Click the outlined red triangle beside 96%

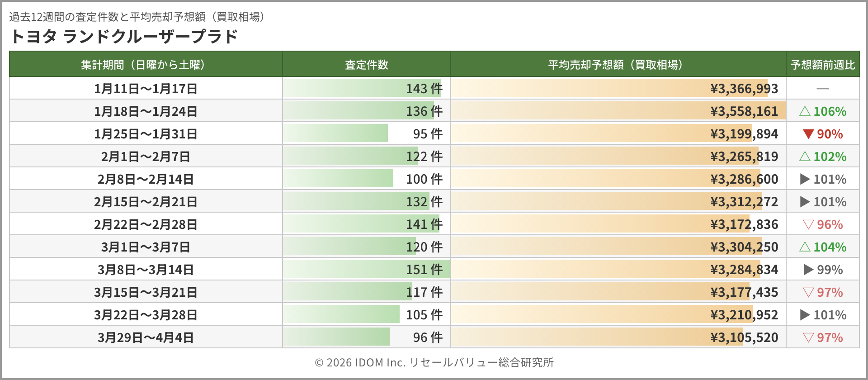(808, 224)
